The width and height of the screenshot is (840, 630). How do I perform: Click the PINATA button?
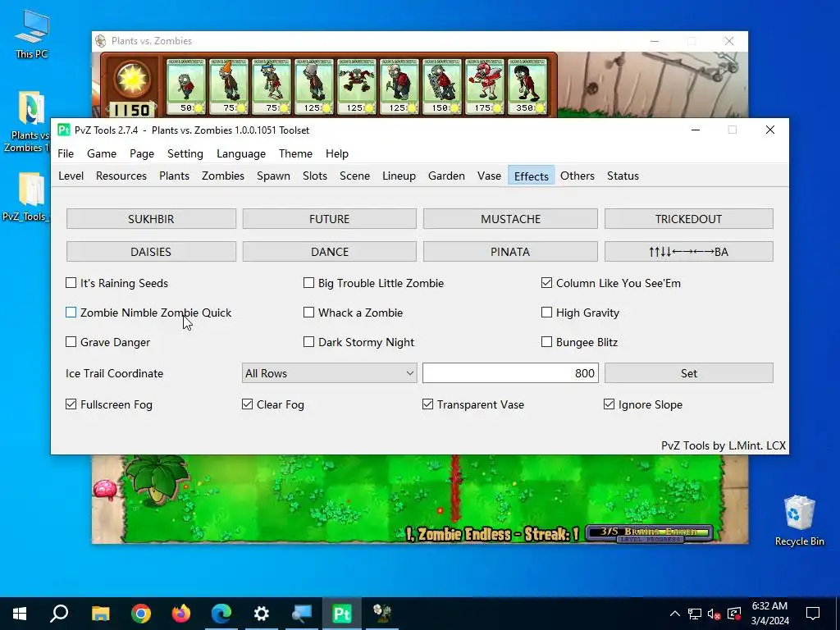[x=510, y=252]
